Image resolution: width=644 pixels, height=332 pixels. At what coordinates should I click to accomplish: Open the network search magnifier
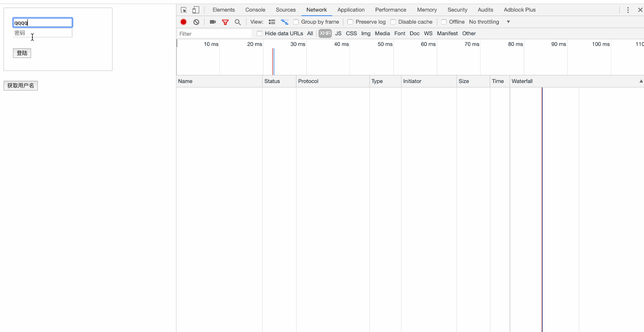(238, 22)
